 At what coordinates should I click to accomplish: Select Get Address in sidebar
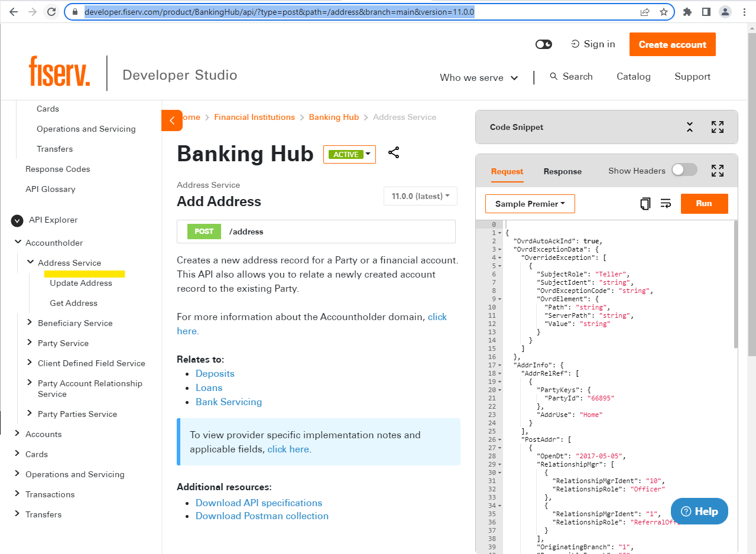point(74,303)
